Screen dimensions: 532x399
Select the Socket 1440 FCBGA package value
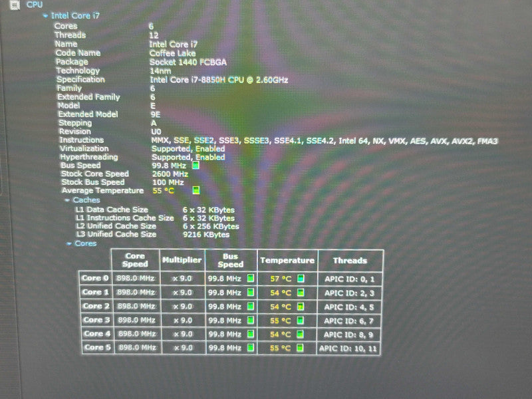point(188,62)
